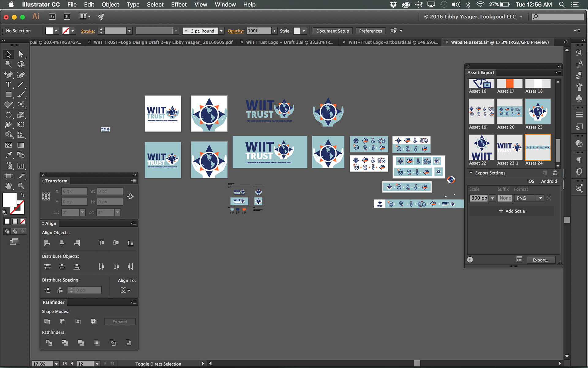Delete scale with trash icon
588x368 pixels.
point(555,173)
